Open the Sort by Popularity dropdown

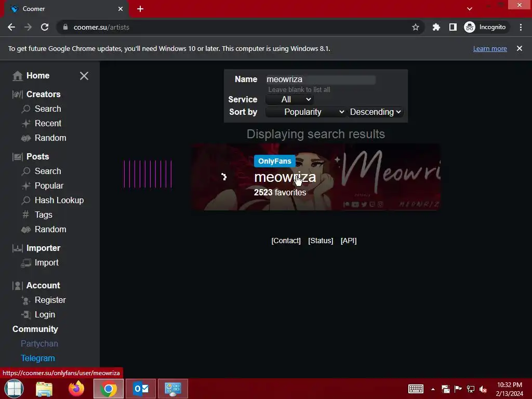pyautogui.click(x=305, y=112)
